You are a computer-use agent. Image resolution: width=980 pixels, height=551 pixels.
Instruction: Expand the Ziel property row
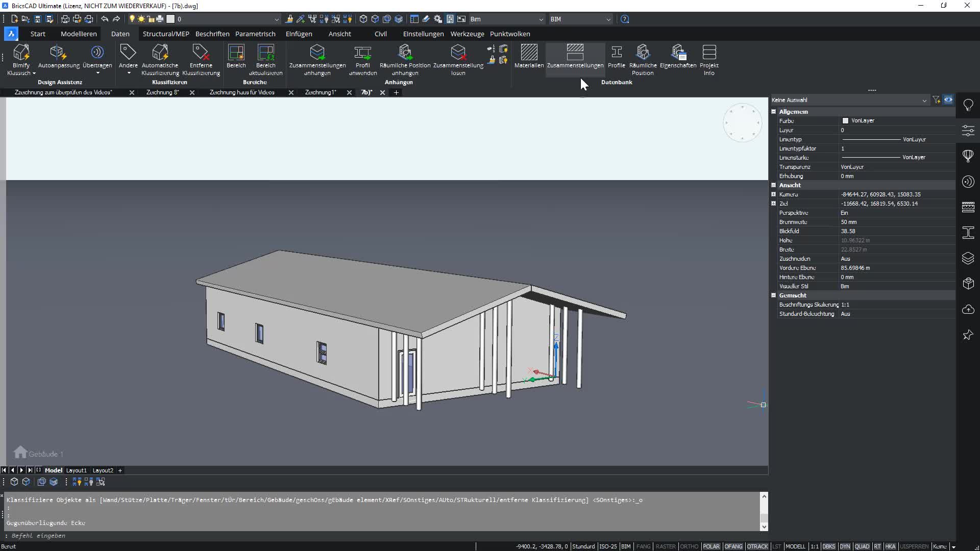[773, 204]
